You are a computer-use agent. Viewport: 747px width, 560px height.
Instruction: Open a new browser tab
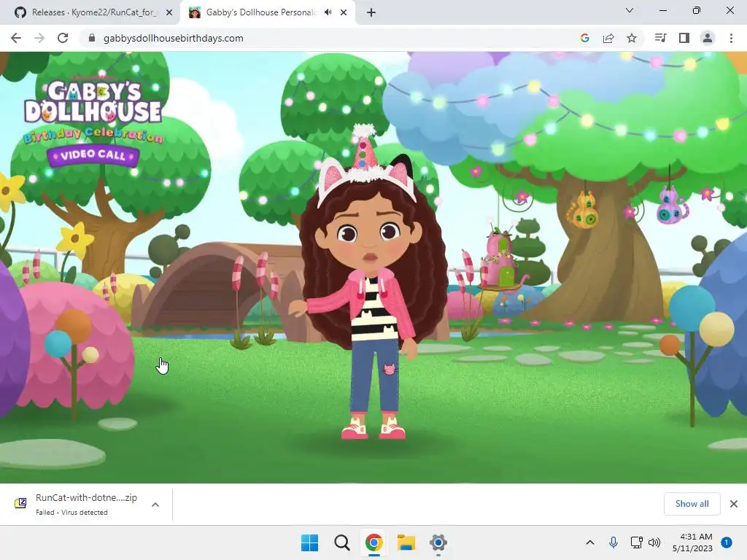371,12
